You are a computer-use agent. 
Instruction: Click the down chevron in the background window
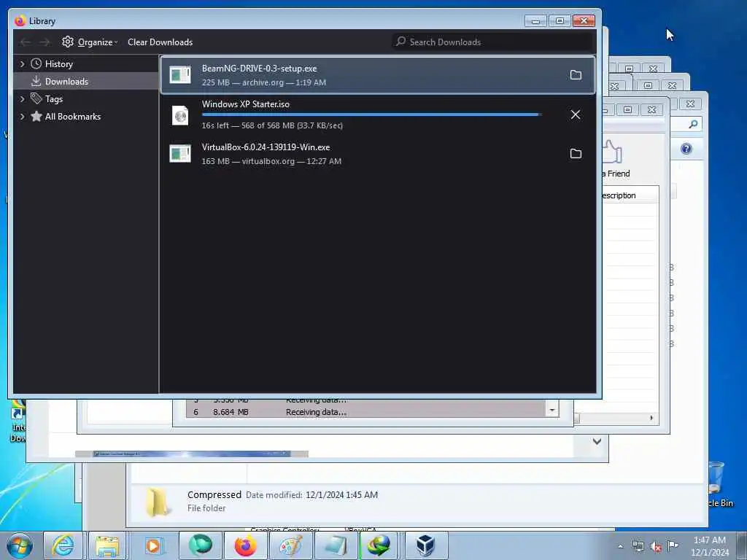pyautogui.click(x=597, y=441)
